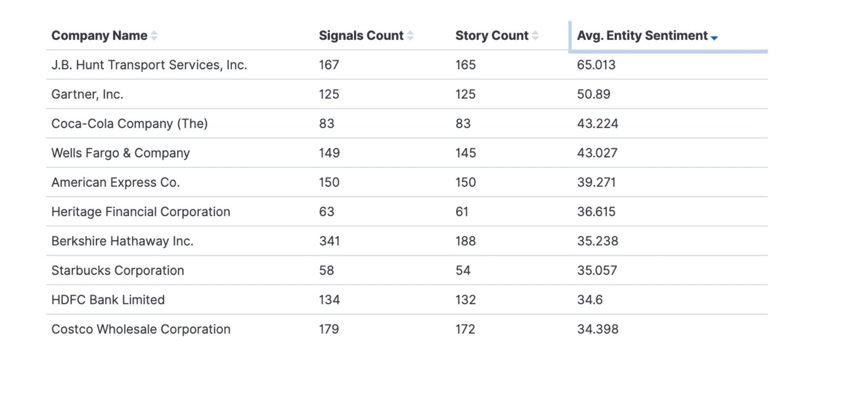Choose the Heritage Financial Corporation row
Screen dimensions: 868x394
(x=141, y=212)
